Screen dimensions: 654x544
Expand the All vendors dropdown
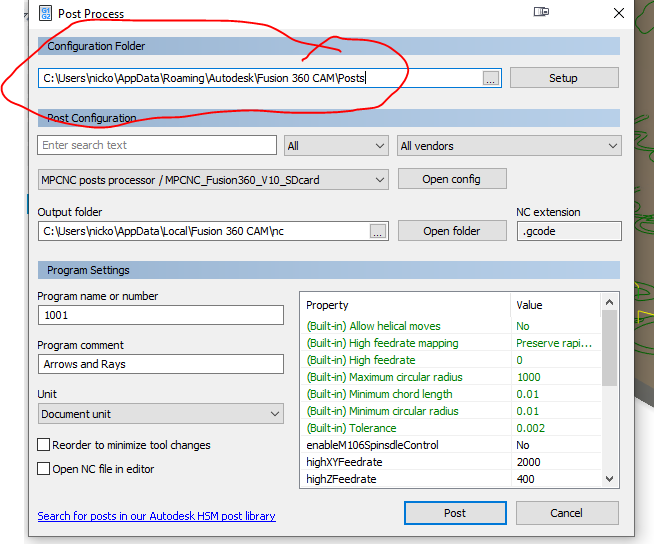(x=509, y=146)
